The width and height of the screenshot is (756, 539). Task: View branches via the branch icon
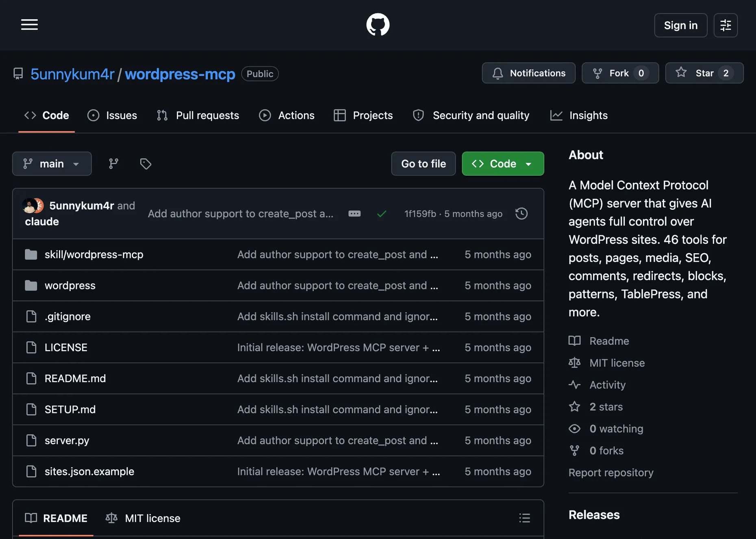[x=113, y=164]
